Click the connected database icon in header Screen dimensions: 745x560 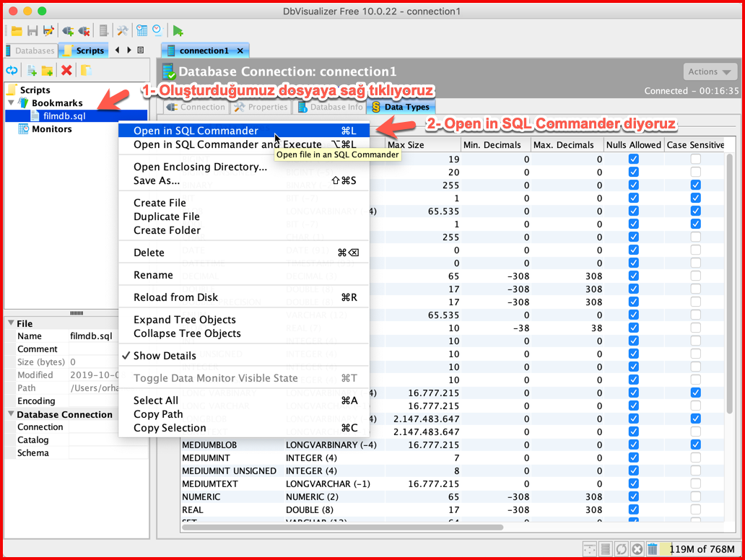click(x=169, y=71)
